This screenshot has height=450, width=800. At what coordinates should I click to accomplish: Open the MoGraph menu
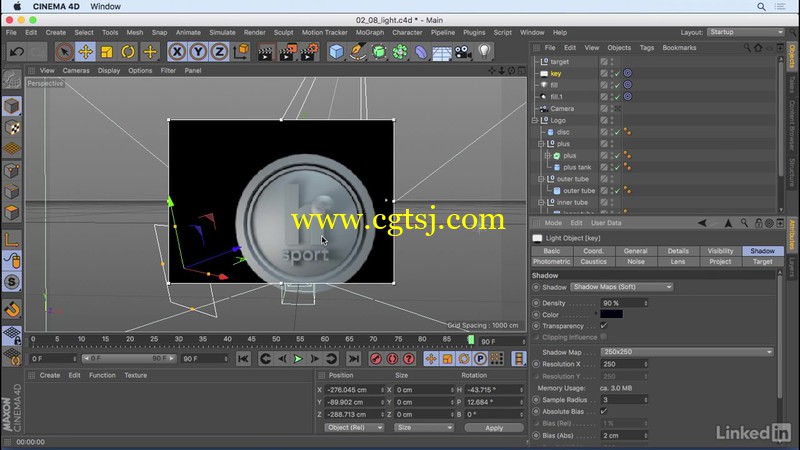pyautogui.click(x=370, y=32)
